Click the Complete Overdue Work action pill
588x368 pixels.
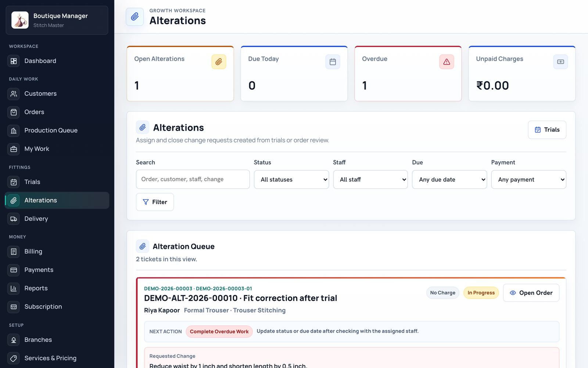(219, 332)
